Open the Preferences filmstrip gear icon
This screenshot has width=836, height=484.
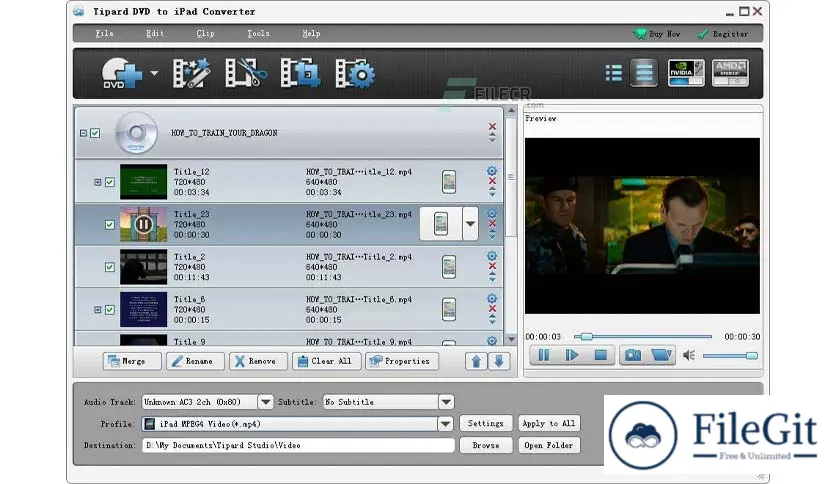pos(355,73)
